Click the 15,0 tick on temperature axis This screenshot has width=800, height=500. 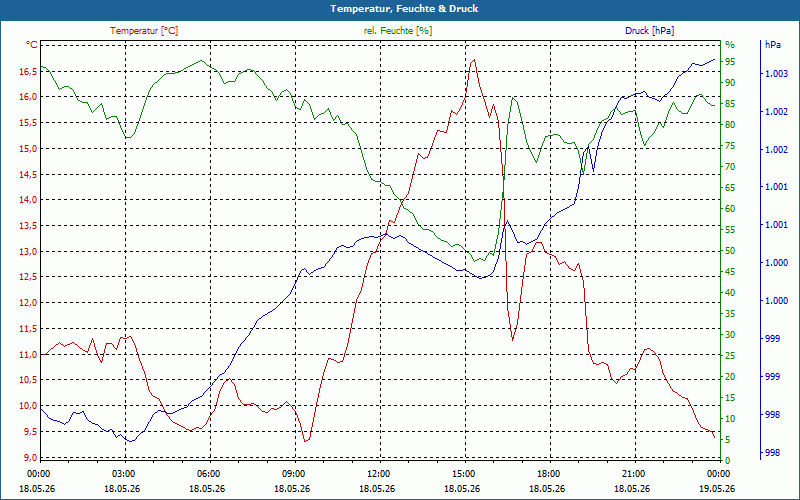click(28, 148)
